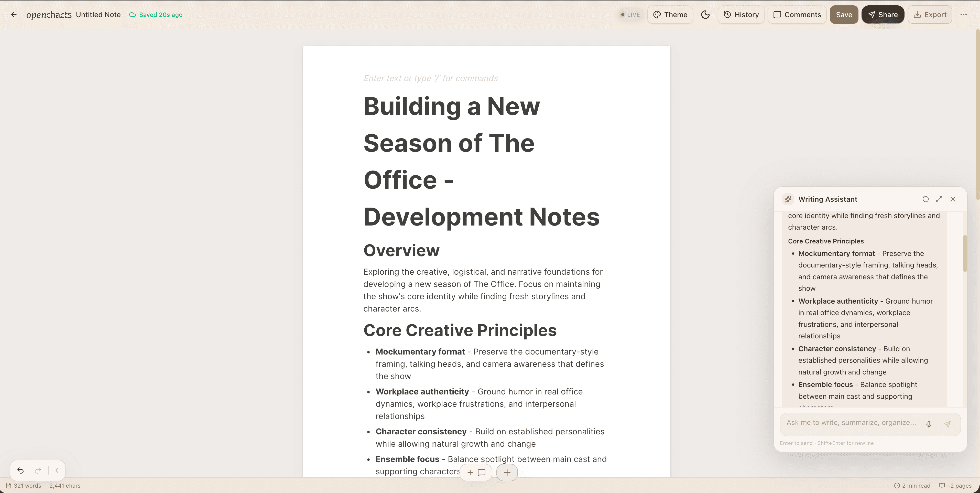The height and width of the screenshot is (493, 980).
Task: Click the 321 words counter
Action: [x=24, y=485]
